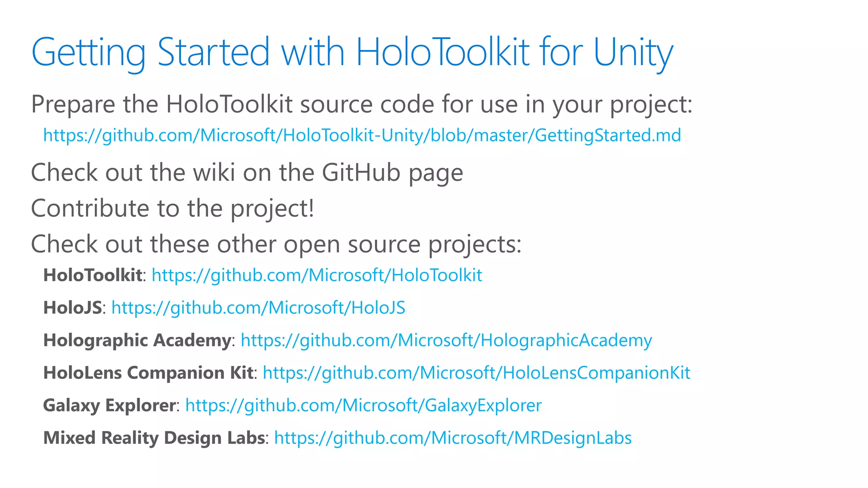Click the bold 'HoloLens Companion Kit' label

pos(148,373)
